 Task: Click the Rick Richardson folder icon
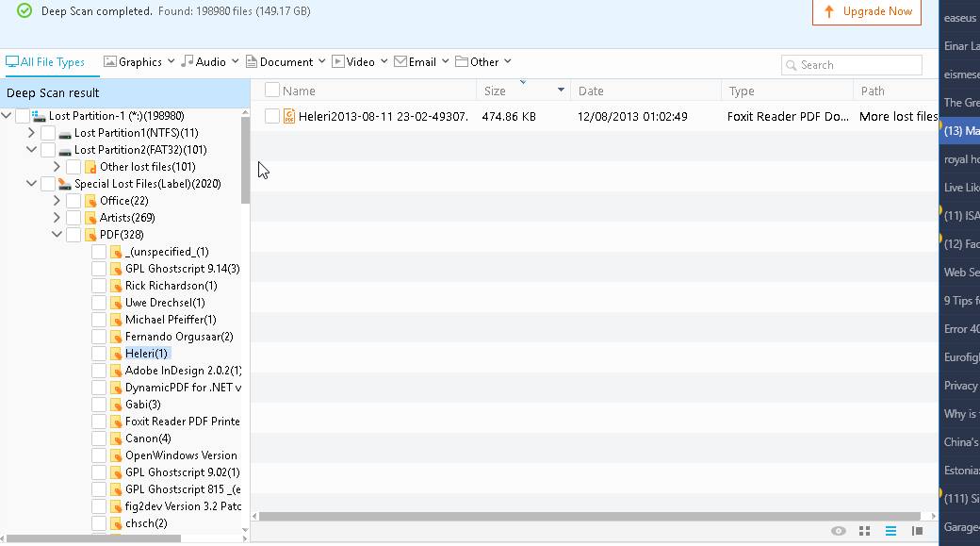(116, 286)
